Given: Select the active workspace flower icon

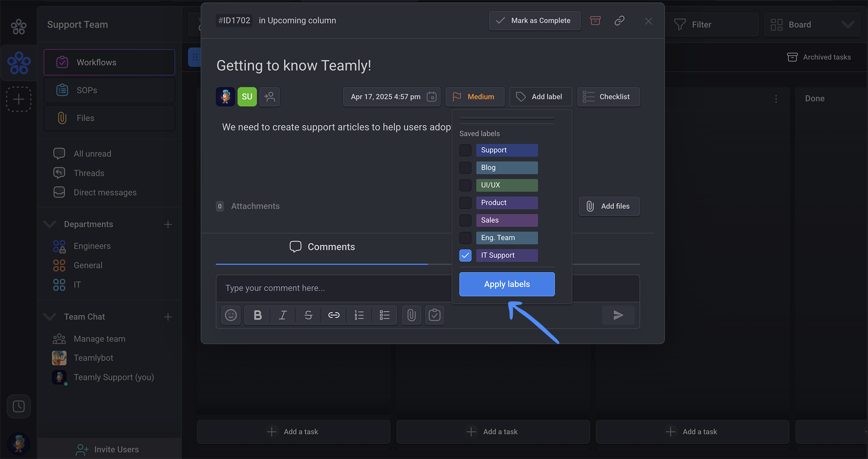Looking at the screenshot, I should pos(19,63).
